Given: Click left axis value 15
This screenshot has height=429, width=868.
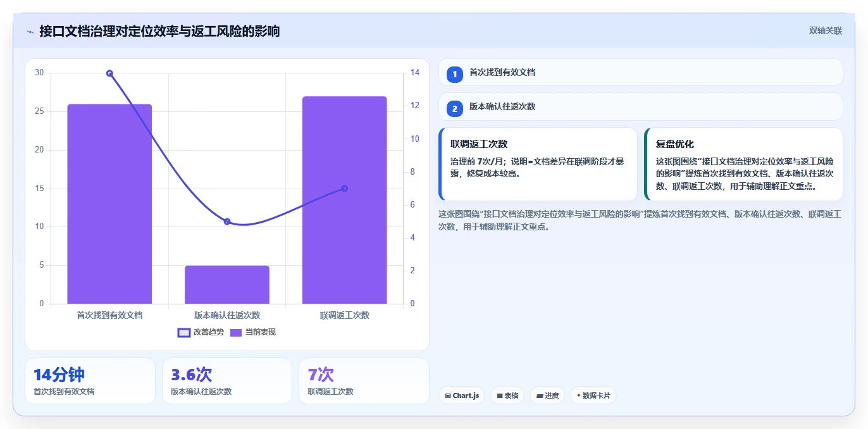Looking at the screenshot, I should [x=39, y=189].
